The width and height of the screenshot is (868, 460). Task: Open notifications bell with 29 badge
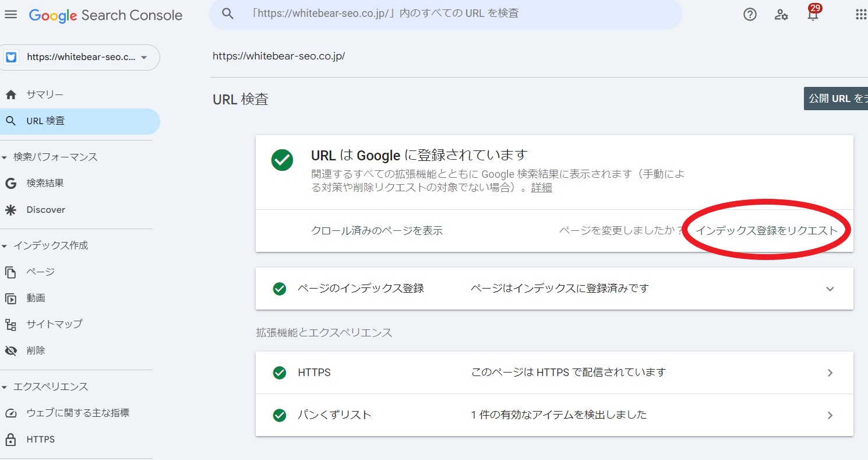point(813,13)
